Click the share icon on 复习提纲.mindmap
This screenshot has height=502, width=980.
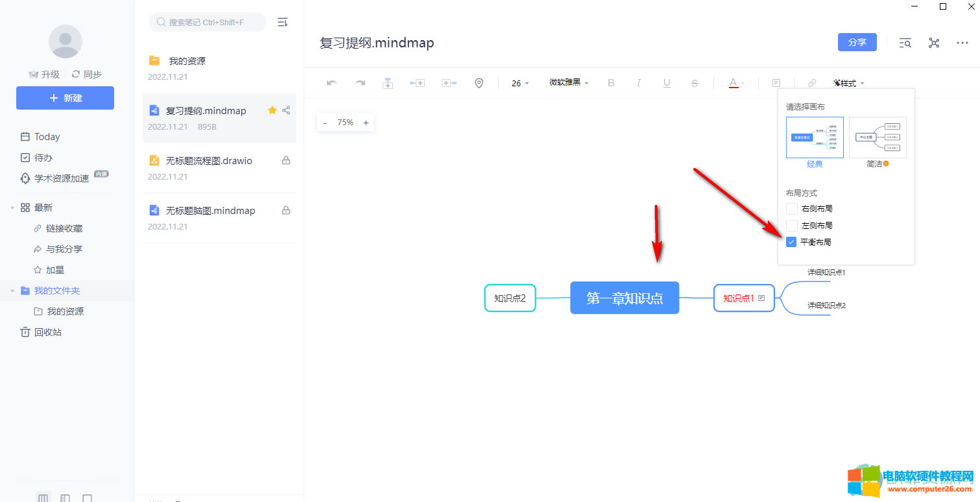286,110
